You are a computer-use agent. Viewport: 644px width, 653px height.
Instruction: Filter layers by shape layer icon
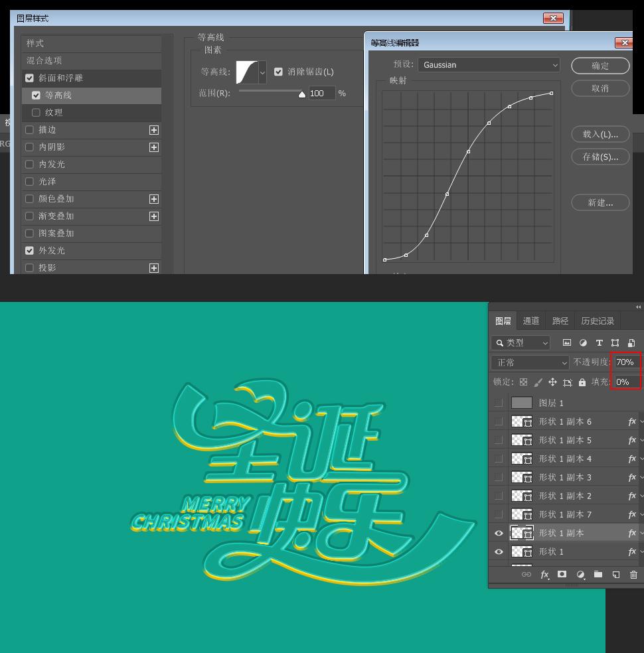click(x=615, y=342)
